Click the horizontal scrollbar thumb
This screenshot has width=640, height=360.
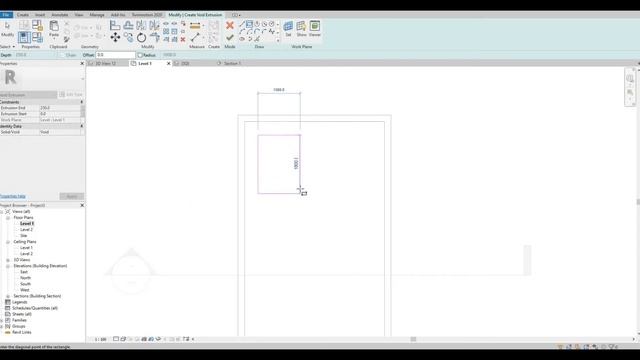point(413,339)
